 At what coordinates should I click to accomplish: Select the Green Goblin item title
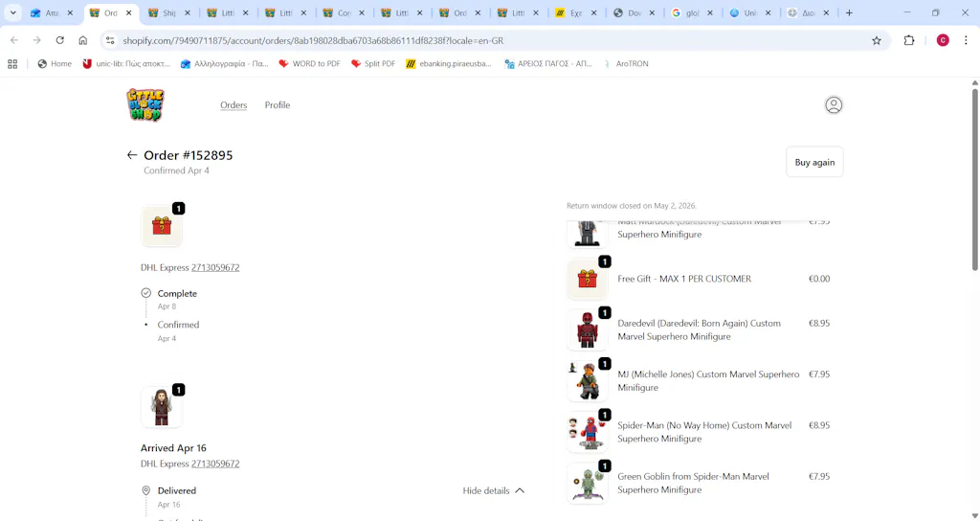click(x=693, y=483)
